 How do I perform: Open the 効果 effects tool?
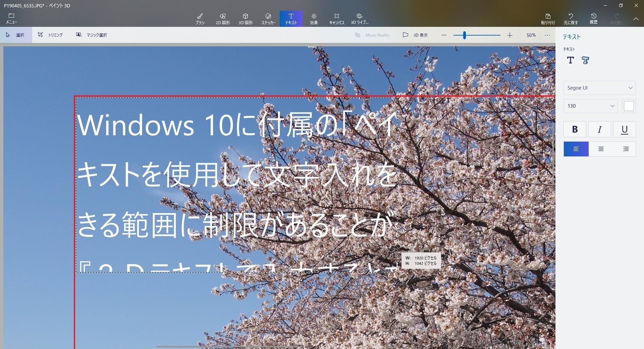pyautogui.click(x=314, y=19)
